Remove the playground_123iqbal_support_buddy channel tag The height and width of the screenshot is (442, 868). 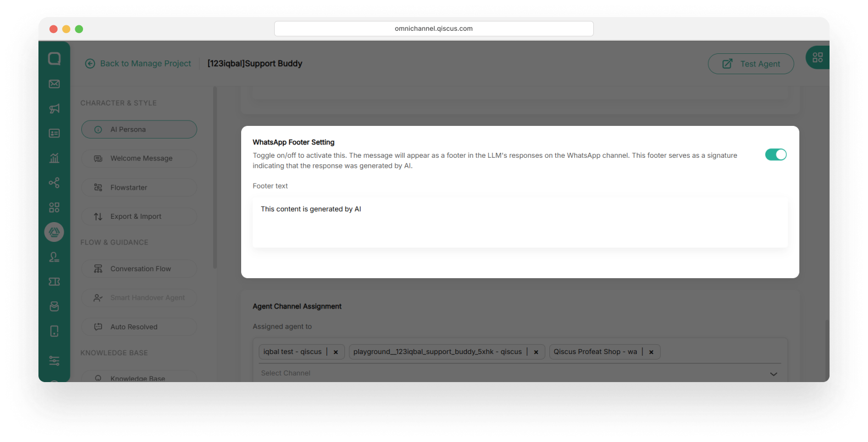click(x=536, y=352)
